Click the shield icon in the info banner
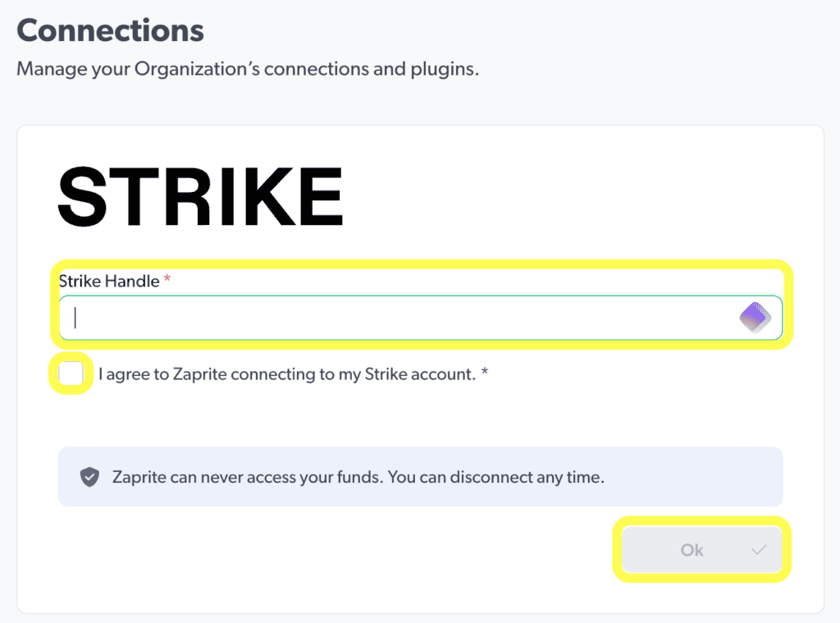The height and width of the screenshot is (623, 840). click(x=89, y=477)
